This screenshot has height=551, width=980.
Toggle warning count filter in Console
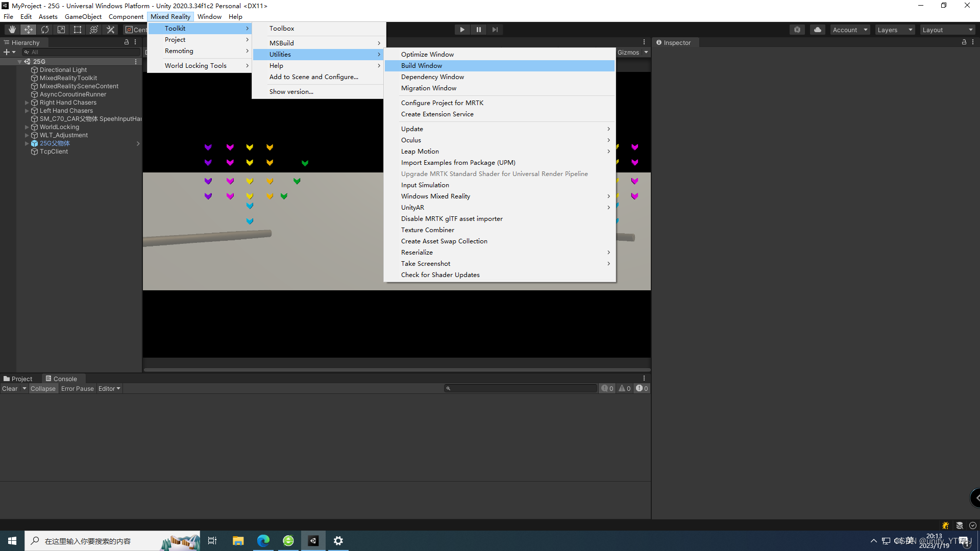click(625, 389)
